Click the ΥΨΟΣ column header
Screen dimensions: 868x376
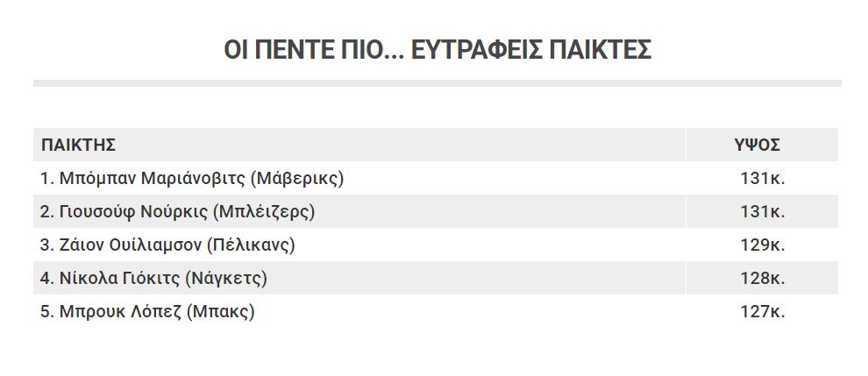click(x=757, y=145)
